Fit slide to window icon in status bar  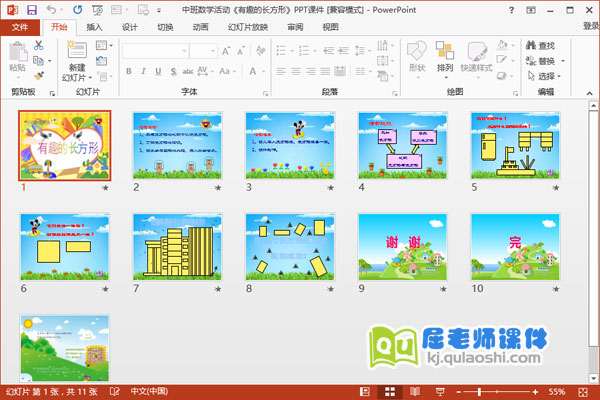click(583, 392)
